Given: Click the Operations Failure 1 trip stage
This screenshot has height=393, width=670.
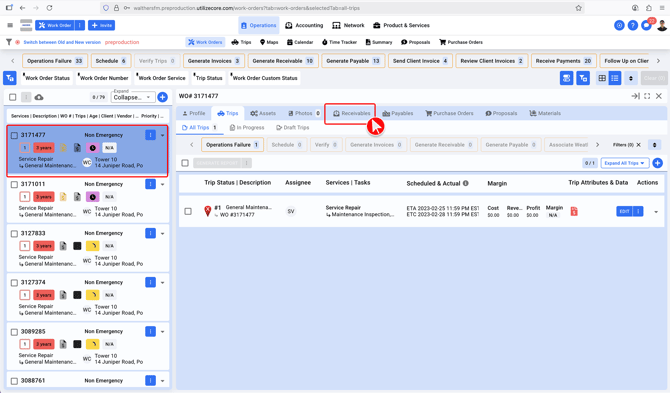Looking at the screenshot, I should click(232, 145).
